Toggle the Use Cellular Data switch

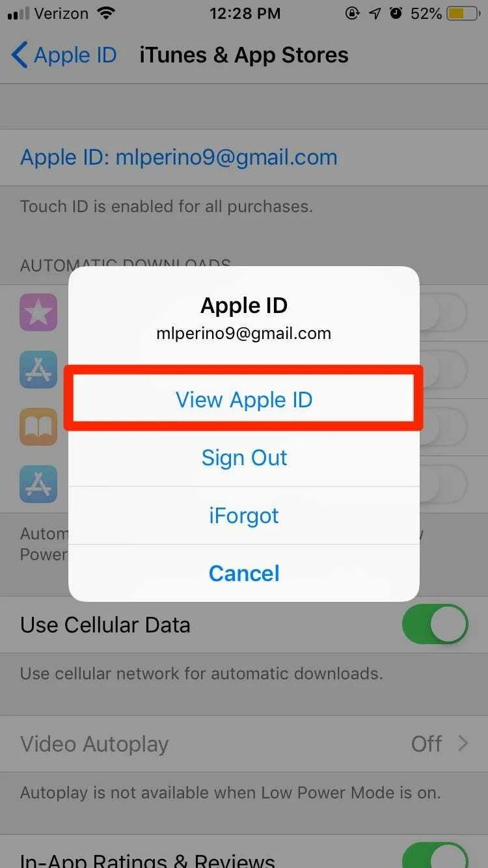tap(435, 624)
